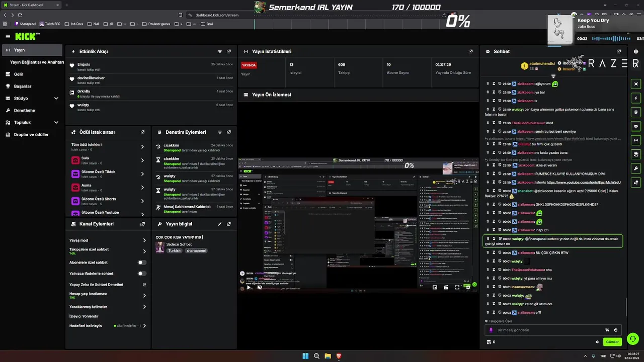Click the green headset support button

click(633, 339)
